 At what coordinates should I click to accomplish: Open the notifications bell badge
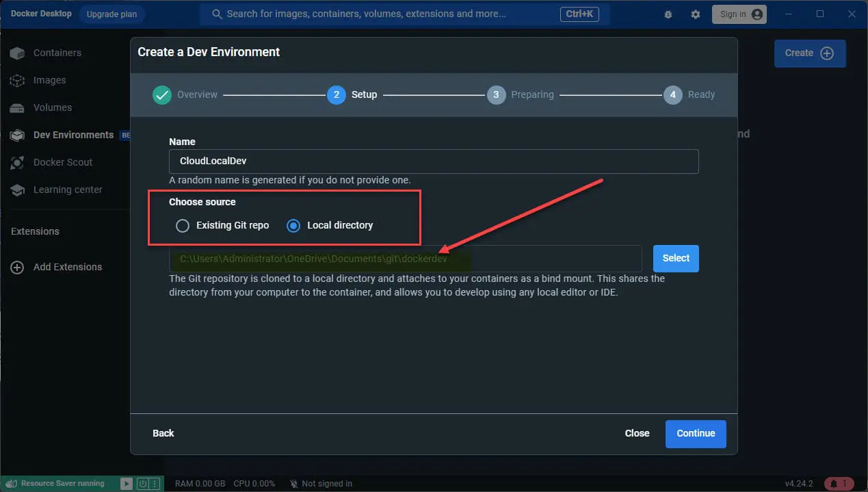839,483
